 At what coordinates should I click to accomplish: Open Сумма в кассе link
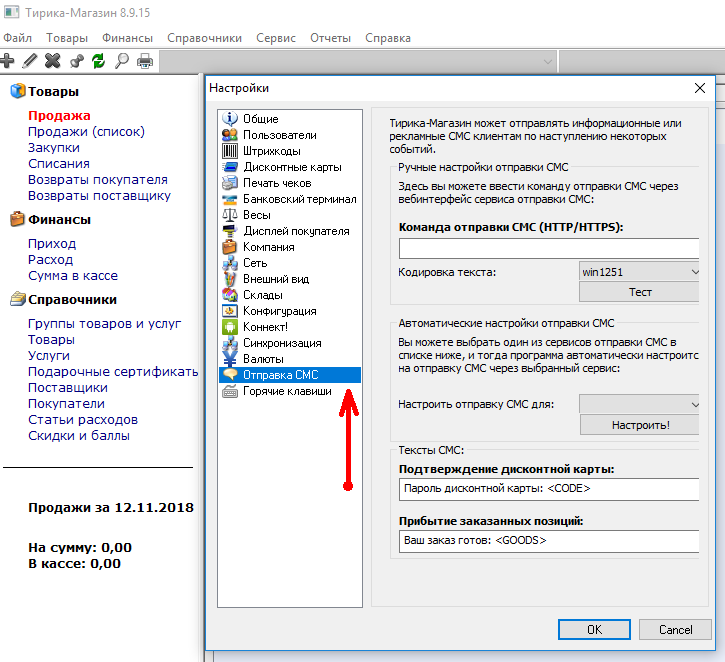73,276
